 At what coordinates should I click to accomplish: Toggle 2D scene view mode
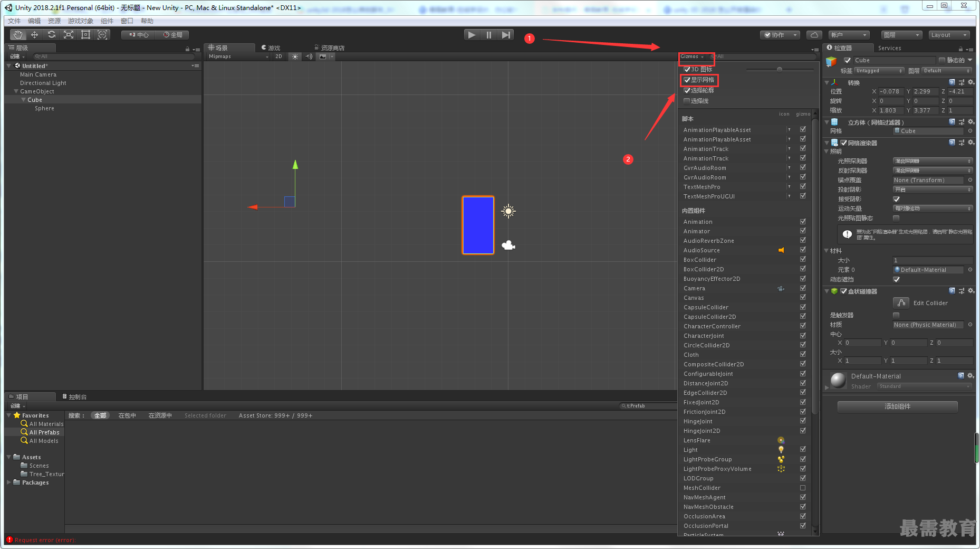279,56
